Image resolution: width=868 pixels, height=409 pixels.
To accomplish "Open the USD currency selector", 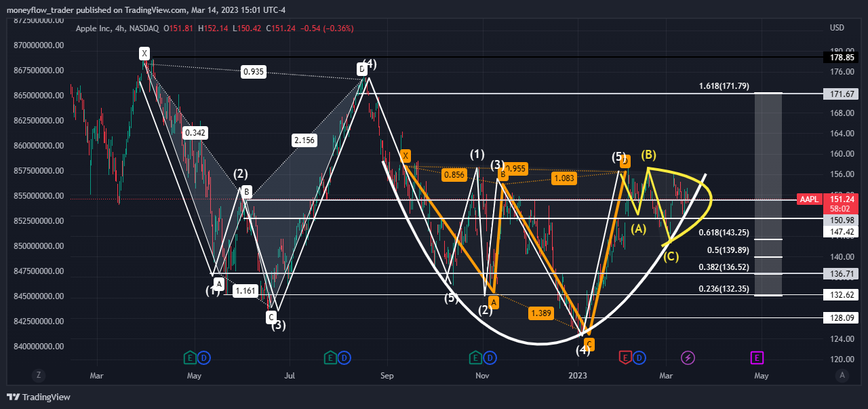I will [837, 28].
